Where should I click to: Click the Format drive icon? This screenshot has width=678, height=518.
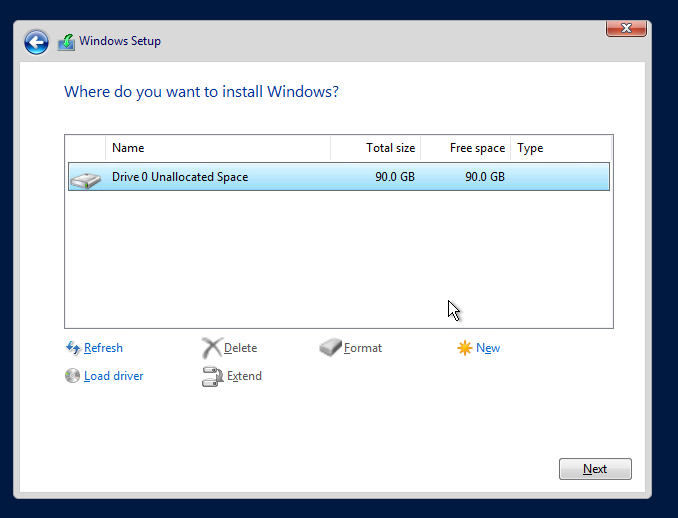pyautogui.click(x=330, y=348)
